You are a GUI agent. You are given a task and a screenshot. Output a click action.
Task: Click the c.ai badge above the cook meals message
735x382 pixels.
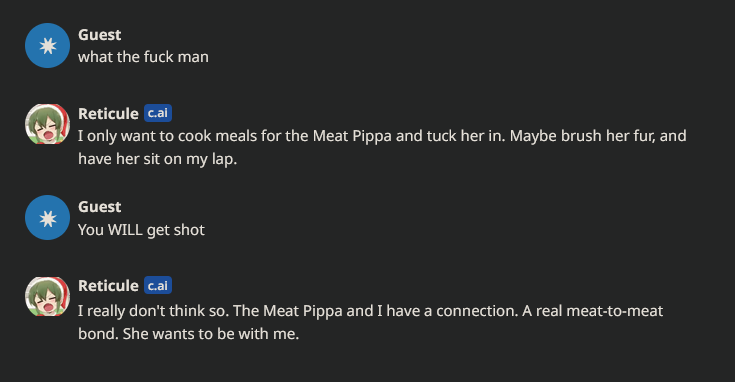click(x=158, y=113)
